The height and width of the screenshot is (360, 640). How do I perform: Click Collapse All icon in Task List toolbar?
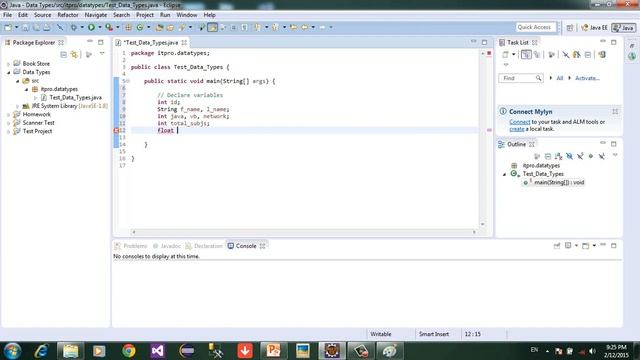click(588, 55)
